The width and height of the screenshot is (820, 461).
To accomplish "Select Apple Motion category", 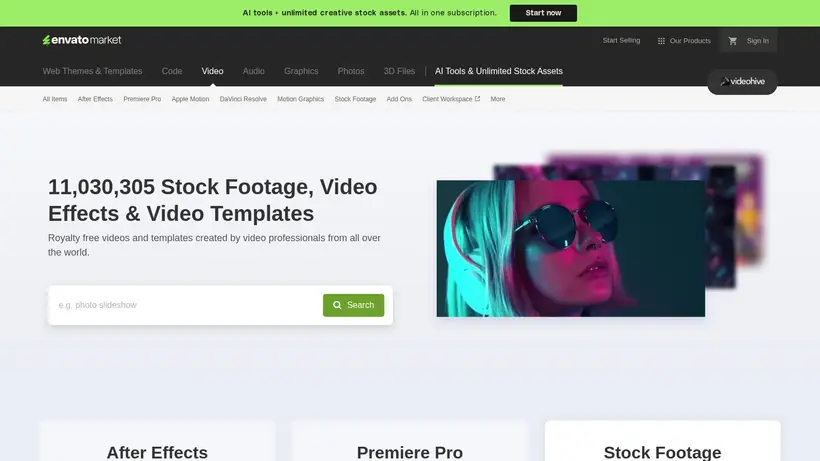I will (190, 99).
